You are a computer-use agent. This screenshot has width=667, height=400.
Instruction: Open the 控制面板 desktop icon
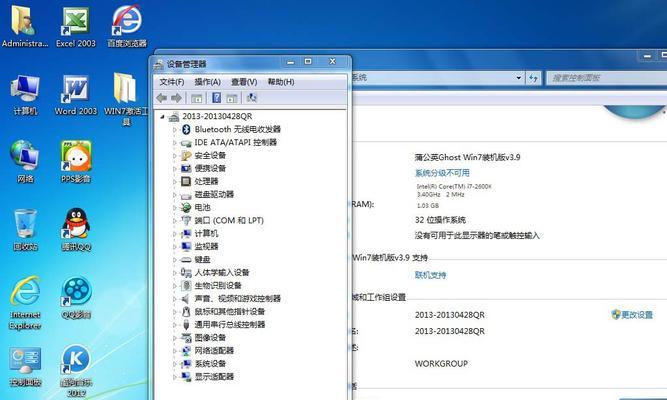pos(25,366)
